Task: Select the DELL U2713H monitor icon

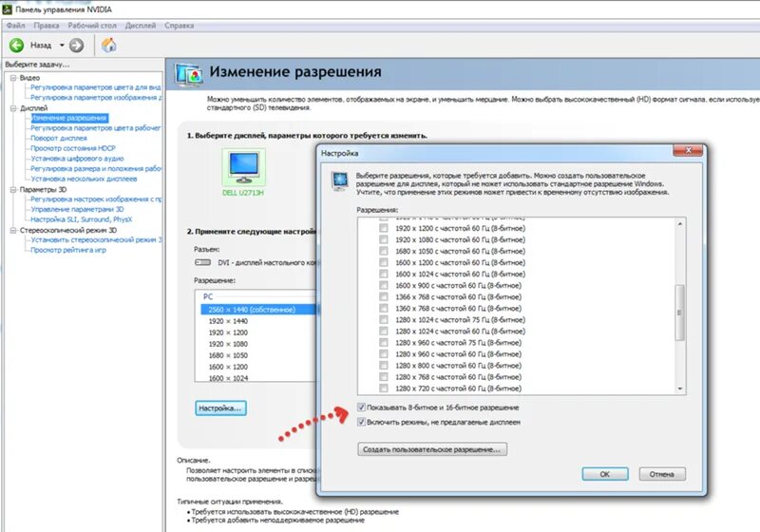Action: pos(244,167)
